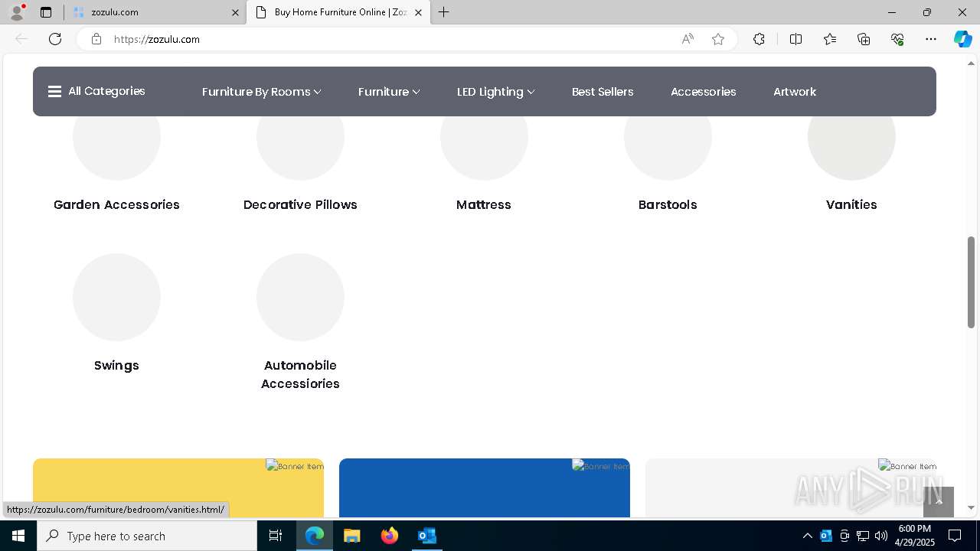Image resolution: width=980 pixels, height=551 pixels.
Task: Close the zozulu.com tab
Action: (x=235, y=12)
